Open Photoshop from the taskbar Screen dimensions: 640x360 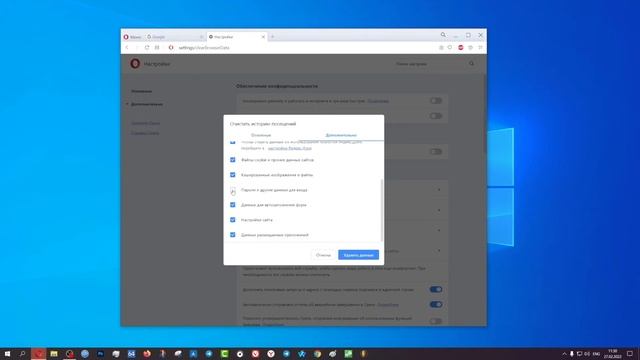[x=100, y=354]
